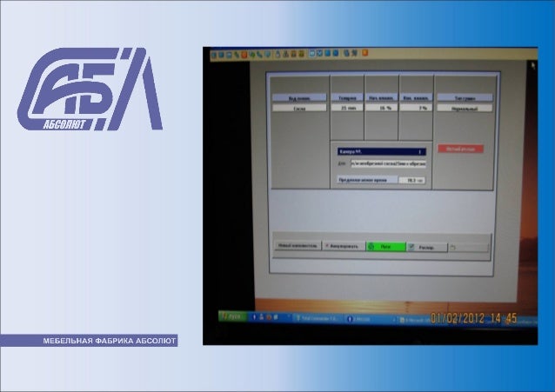The width and height of the screenshot is (555, 392).
Task: Select the dark blue Камера № chamber row
Action: pyautogui.click(x=382, y=152)
